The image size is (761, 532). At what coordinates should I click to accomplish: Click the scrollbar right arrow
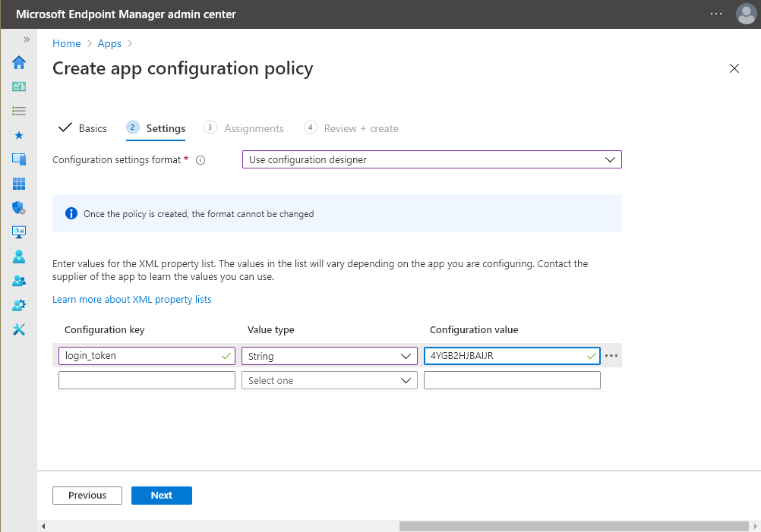point(755,526)
